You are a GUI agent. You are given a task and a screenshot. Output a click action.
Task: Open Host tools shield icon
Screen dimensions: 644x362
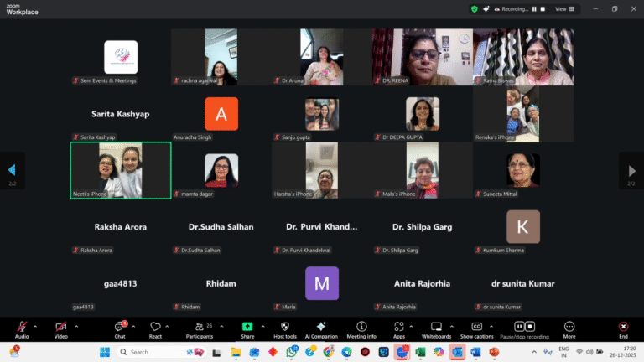pos(284,327)
